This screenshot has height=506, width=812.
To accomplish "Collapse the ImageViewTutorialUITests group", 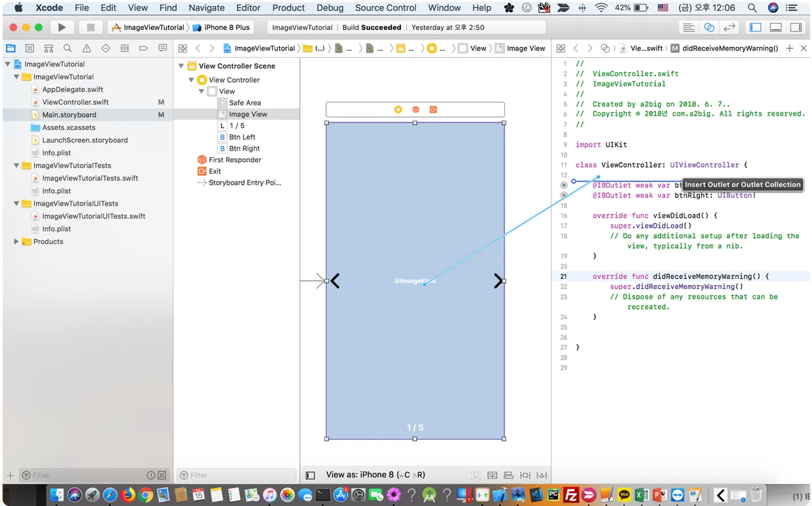I will pyautogui.click(x=16, y=204).
